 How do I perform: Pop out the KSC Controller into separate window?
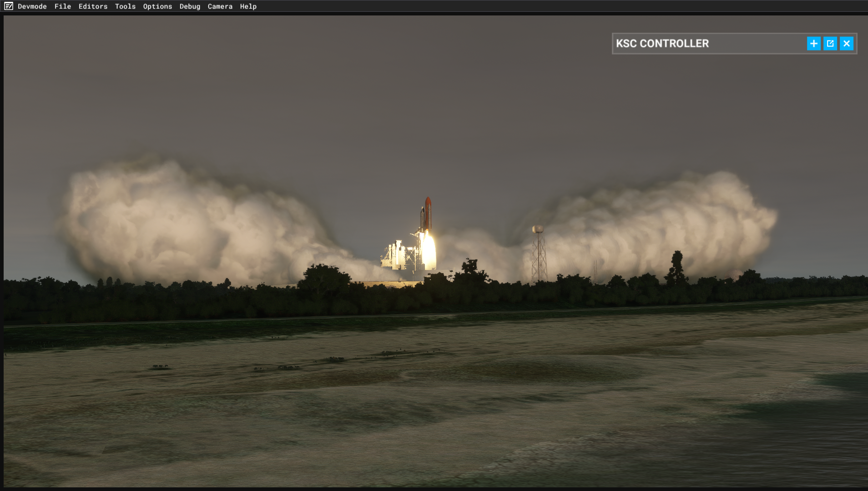pos(830,44)
